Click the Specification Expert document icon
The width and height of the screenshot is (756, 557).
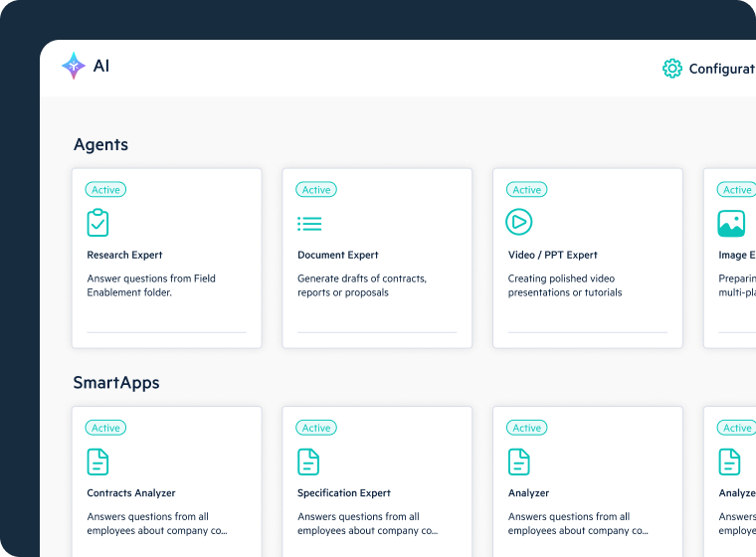(308, 462)
